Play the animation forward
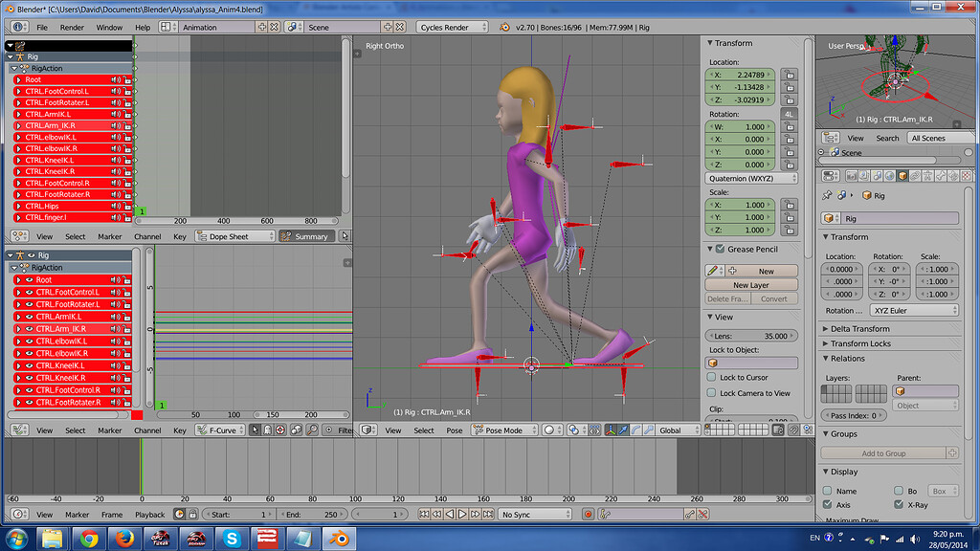Viewport: 980px width, 551px height. [462, 514]
